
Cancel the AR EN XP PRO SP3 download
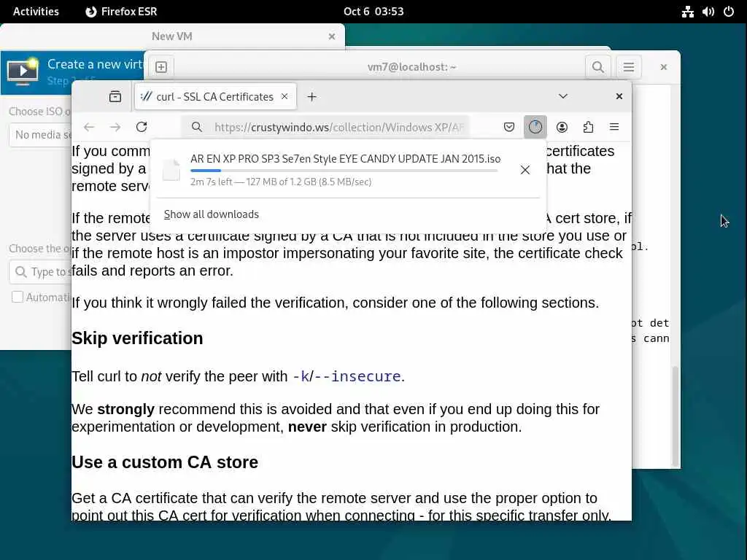coord(525,170)
